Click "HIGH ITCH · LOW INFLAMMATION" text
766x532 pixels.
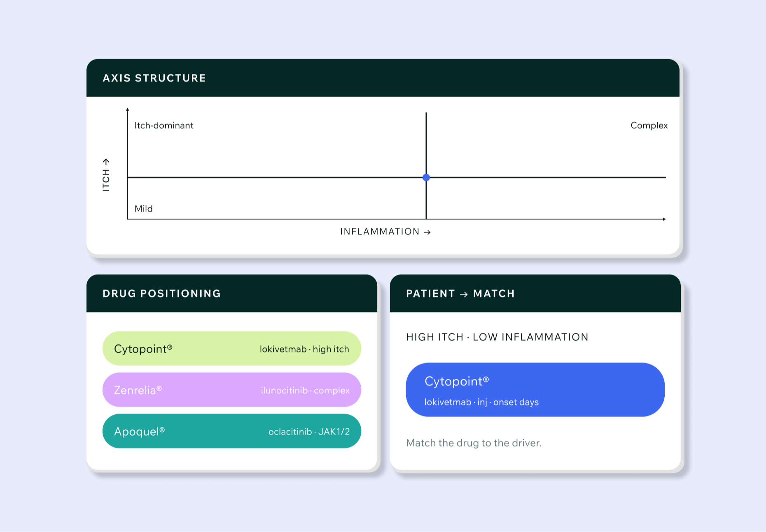497,337
